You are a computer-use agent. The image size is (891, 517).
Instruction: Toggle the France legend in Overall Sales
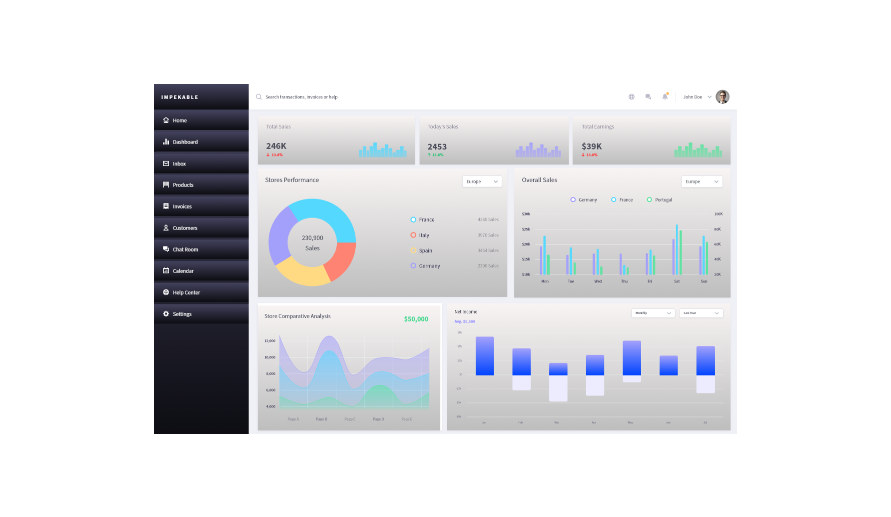613,200
